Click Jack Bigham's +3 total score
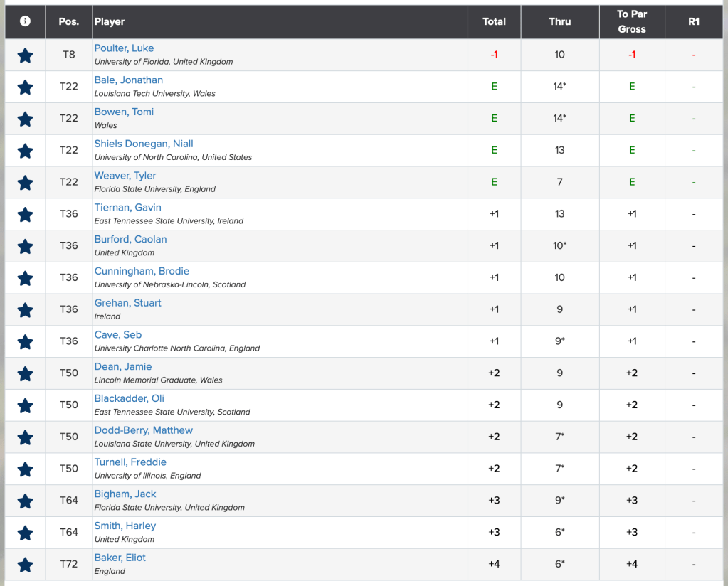 [x=494, y=501]
